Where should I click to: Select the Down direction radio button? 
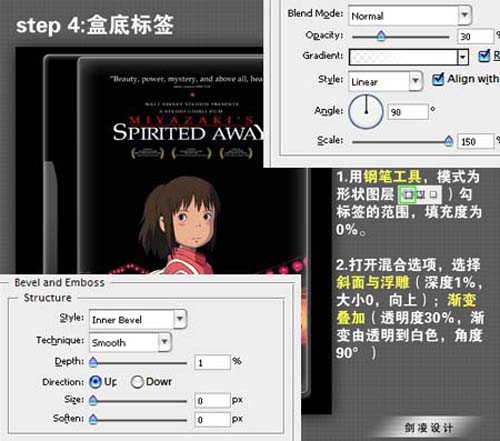pyautogui.click(x=137, y=382)
